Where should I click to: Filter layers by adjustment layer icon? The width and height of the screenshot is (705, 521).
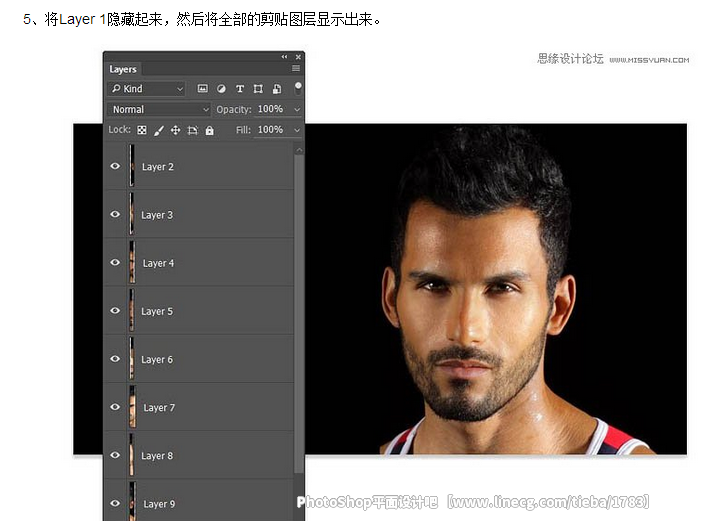pyautogui.click(x=221, y=89)
